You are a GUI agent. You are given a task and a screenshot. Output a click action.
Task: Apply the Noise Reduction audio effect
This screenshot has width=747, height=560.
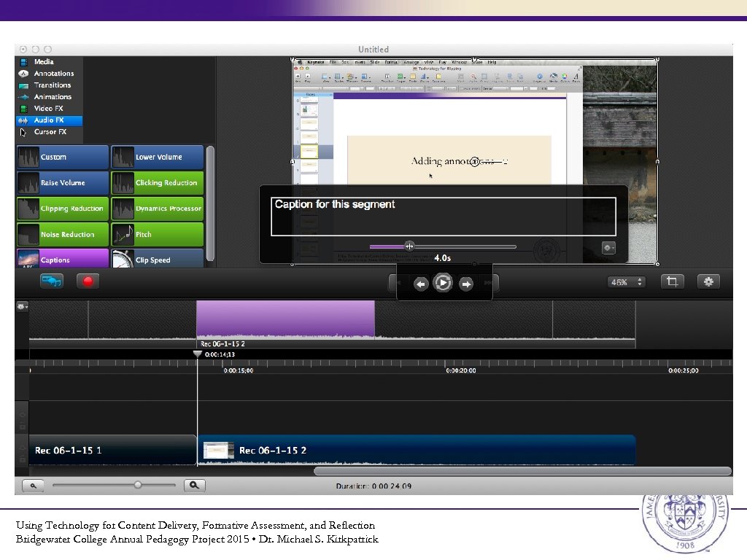tap(61, 233)
